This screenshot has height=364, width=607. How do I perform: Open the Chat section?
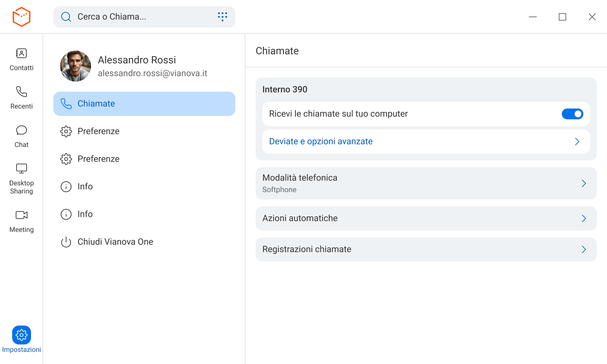(x=21, y=130)
